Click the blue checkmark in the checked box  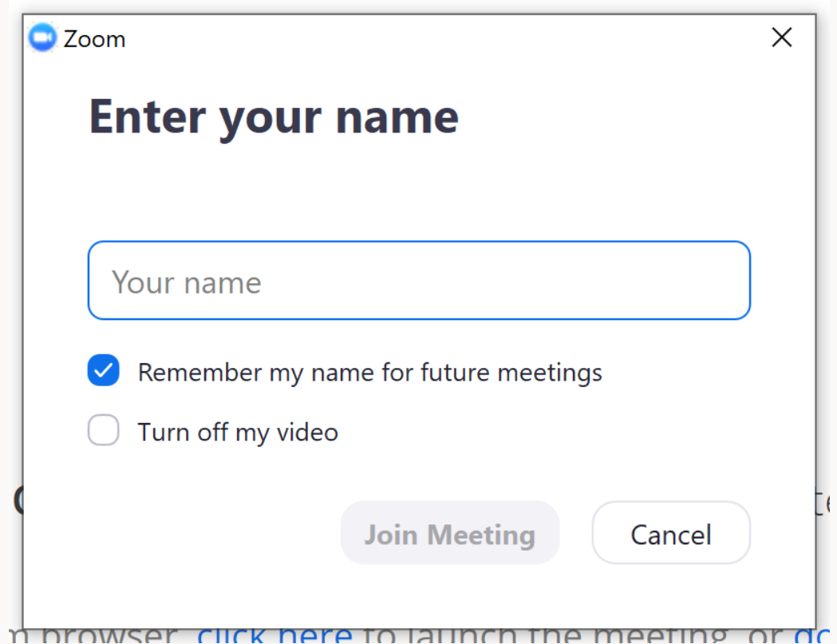(x=104, y=370)
